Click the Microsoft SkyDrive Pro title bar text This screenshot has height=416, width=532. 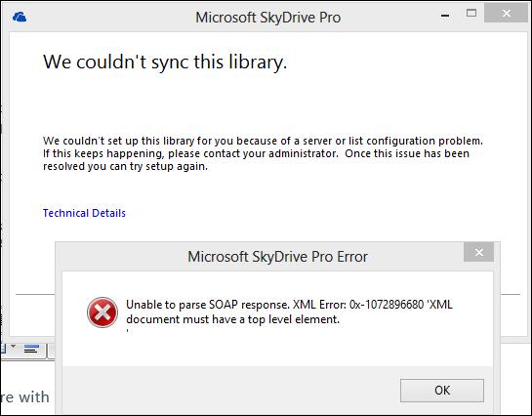(x=268, y=18)
